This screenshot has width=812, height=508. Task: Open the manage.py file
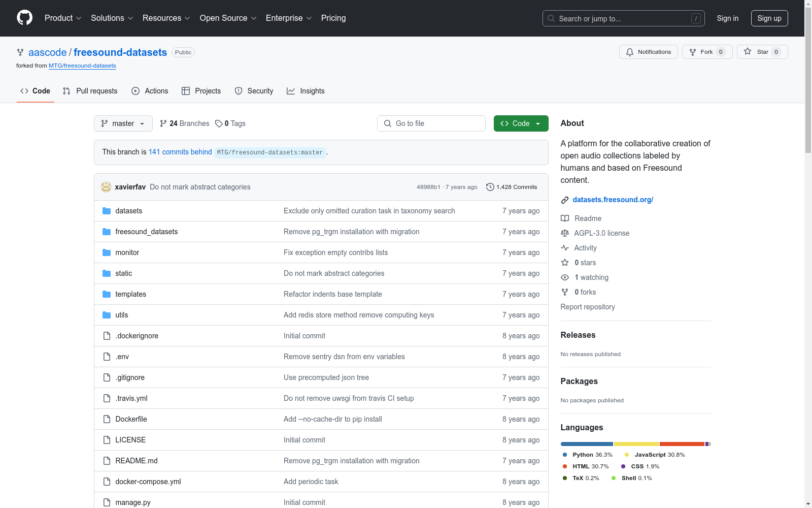[x=133, y=502]
